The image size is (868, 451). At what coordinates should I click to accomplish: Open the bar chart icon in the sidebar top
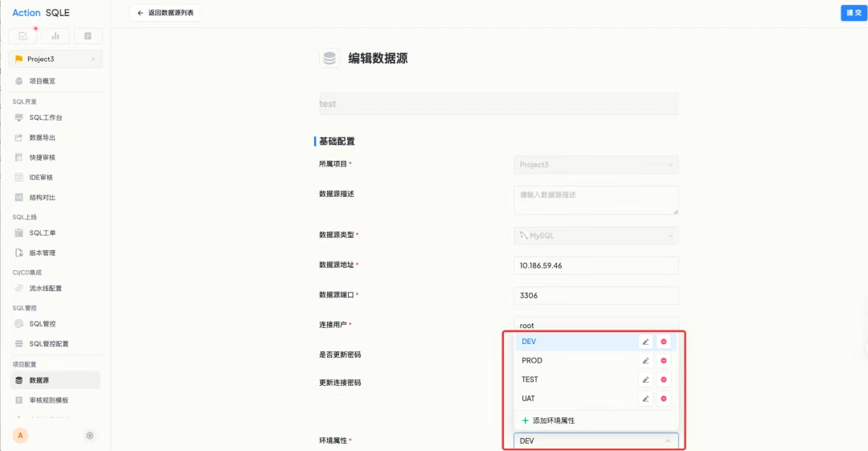pos(55,36)
